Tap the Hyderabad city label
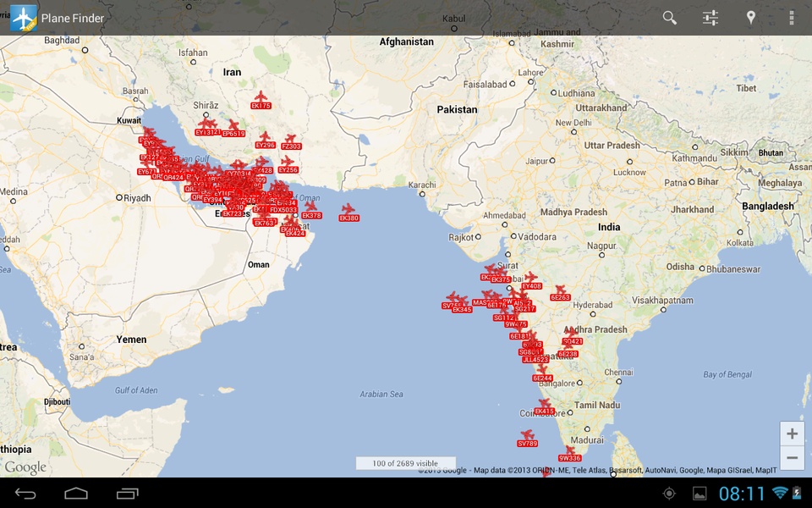This screenshot has width=812, height=508. click(x=592, y=305)
